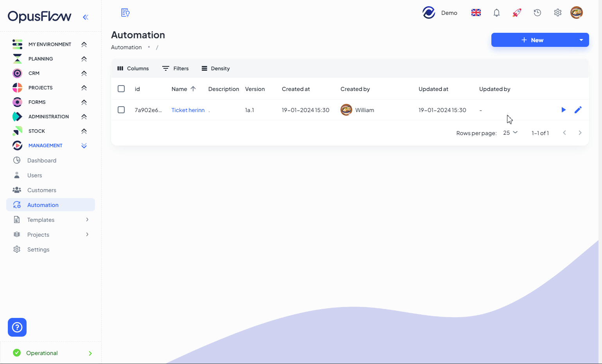Check the Ticket herinn row checkbox
This screenshot has width=602, height=364.
tap(121, 110)
